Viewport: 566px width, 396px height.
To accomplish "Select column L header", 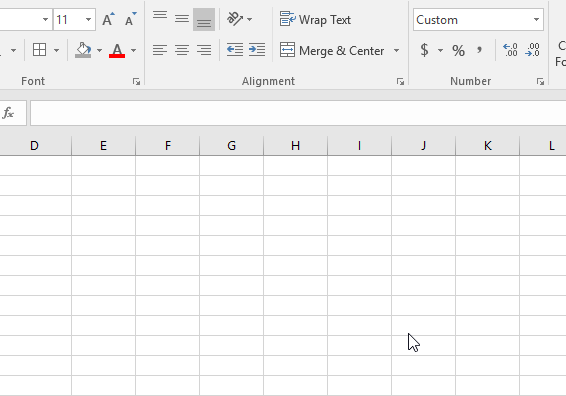I will pos(543,146).
